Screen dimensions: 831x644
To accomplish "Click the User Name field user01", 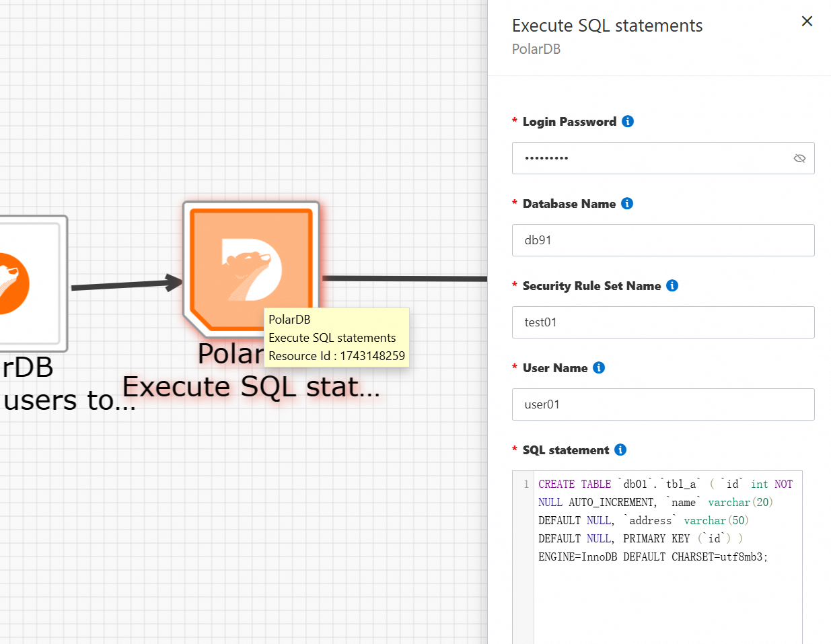I will click(x=663, y=404).
